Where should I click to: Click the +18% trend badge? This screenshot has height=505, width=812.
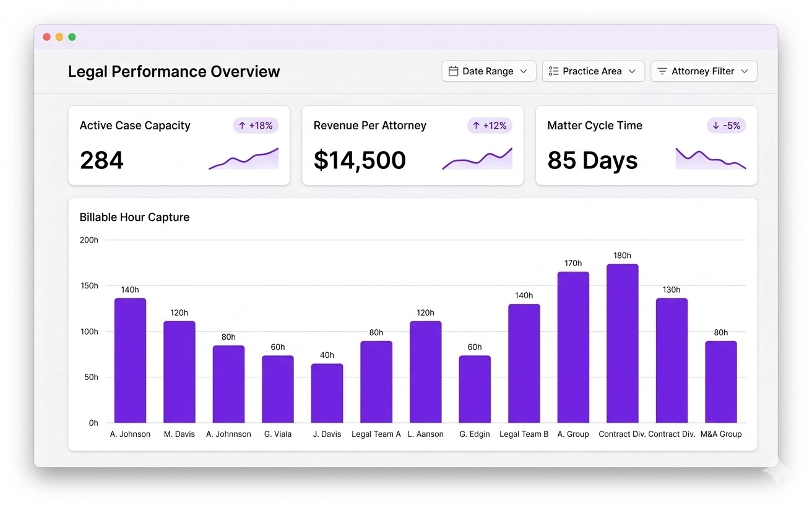click(256, 126)
